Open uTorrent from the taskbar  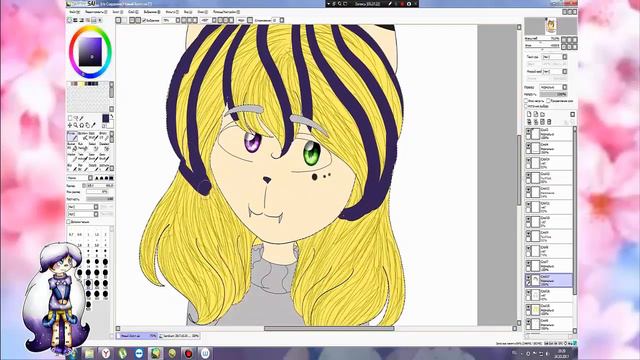[x=122, y=353]
